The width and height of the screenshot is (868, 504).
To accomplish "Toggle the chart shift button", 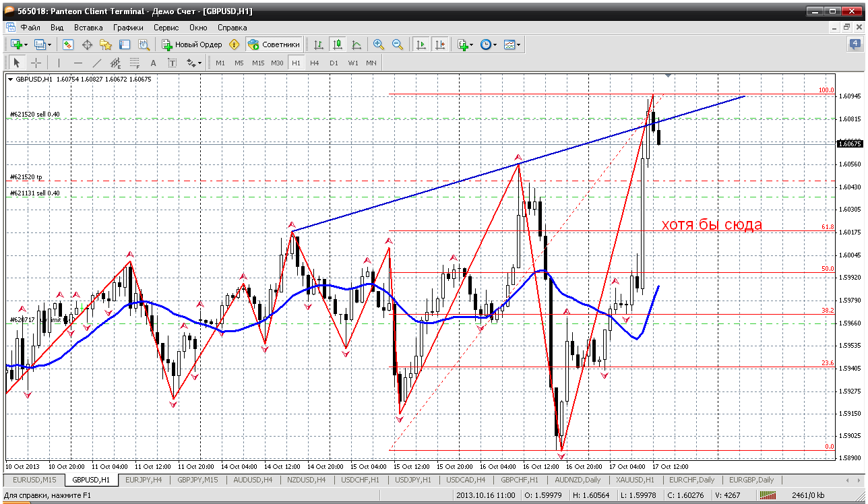I will (x=440, y=44).
